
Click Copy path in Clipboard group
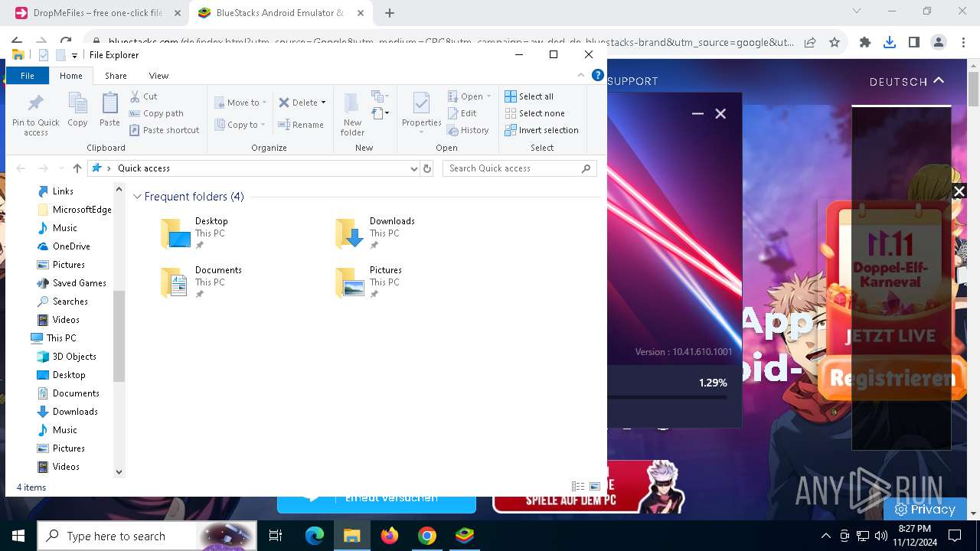pyautogui.click(x=156, y=113)
